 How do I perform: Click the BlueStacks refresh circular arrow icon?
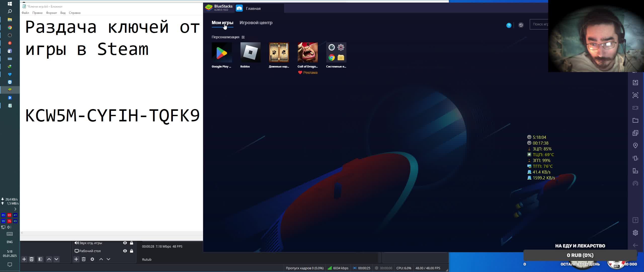pyautogui.click(x=521, y=25)
